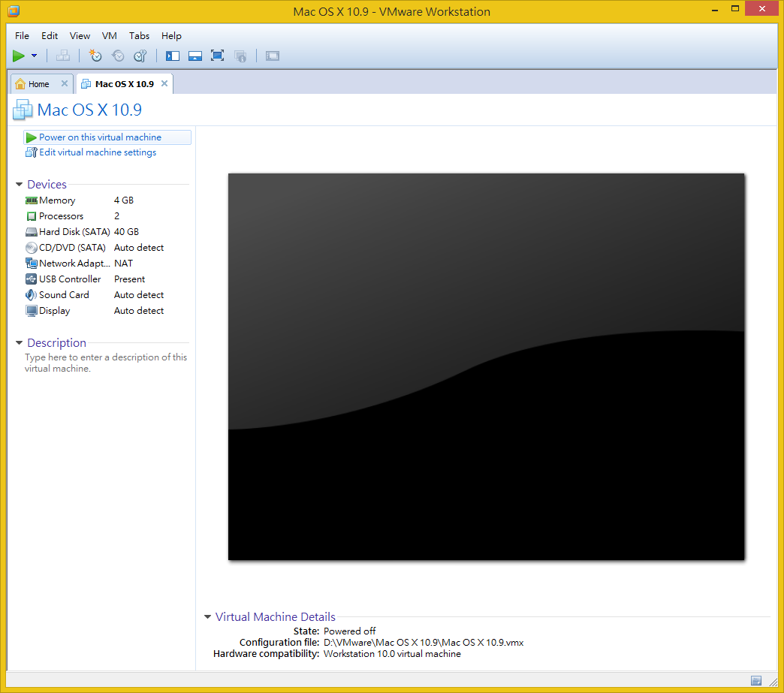Image resolution: width=784 pixels, height=693 pixels.
Task: Select the Memory device icon
Action: (31, 200)
